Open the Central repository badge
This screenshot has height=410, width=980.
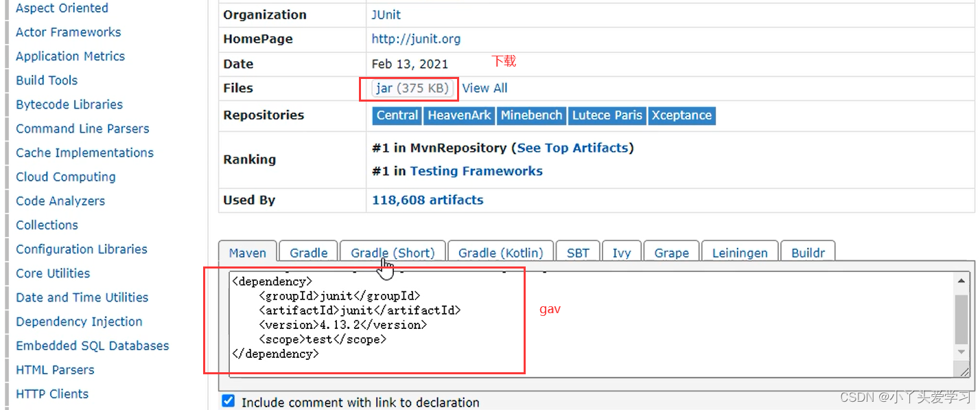tap(397, 115)
